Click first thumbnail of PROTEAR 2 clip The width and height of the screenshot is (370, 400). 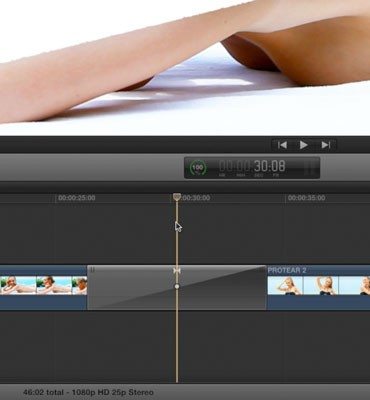[285, 285]
